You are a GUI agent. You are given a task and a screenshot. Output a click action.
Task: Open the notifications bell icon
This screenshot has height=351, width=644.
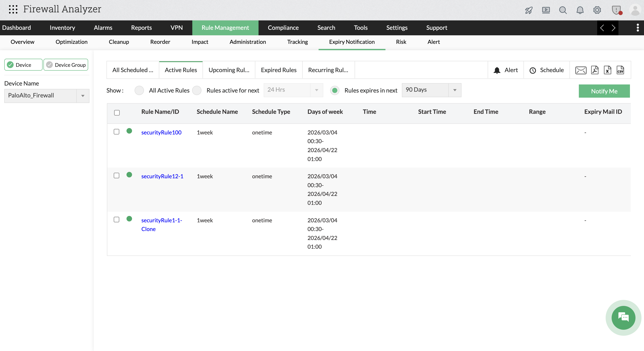point(580,10)
